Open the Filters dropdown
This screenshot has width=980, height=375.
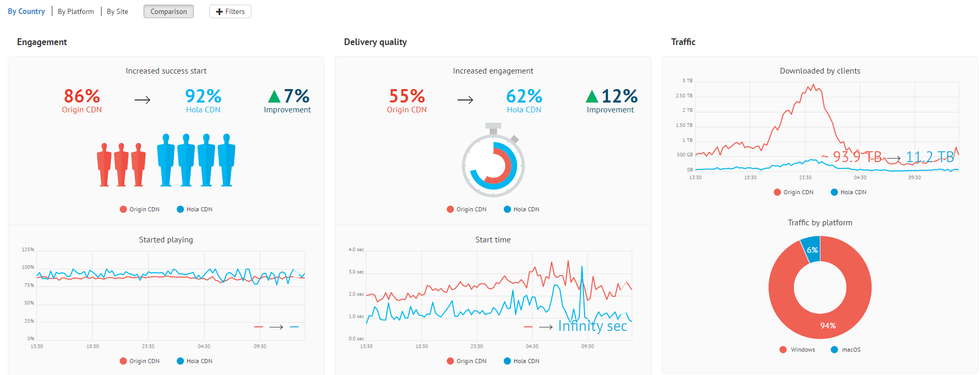coord(230,11)
